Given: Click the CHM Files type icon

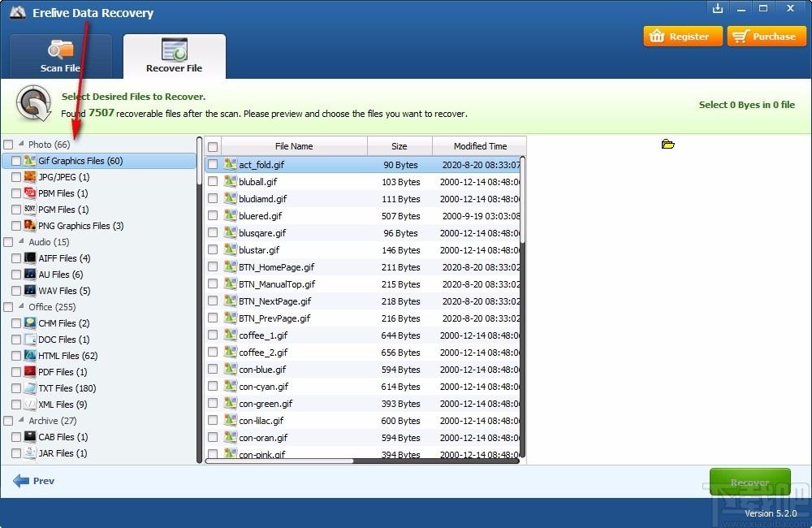Looking at the screenshot, I should click(30, 322).
